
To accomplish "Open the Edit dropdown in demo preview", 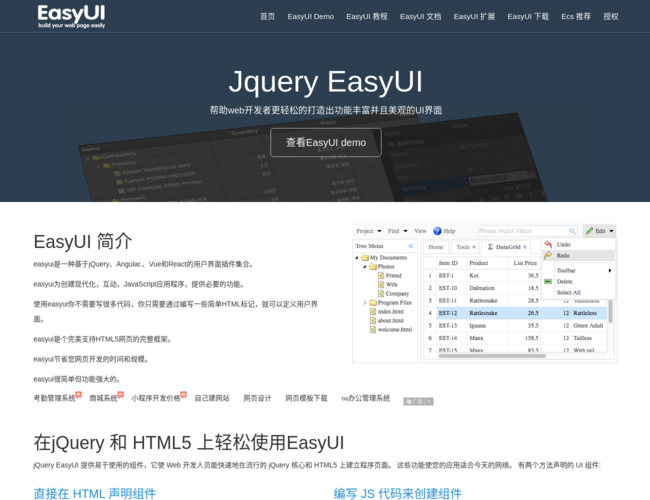I will point(599,231).
